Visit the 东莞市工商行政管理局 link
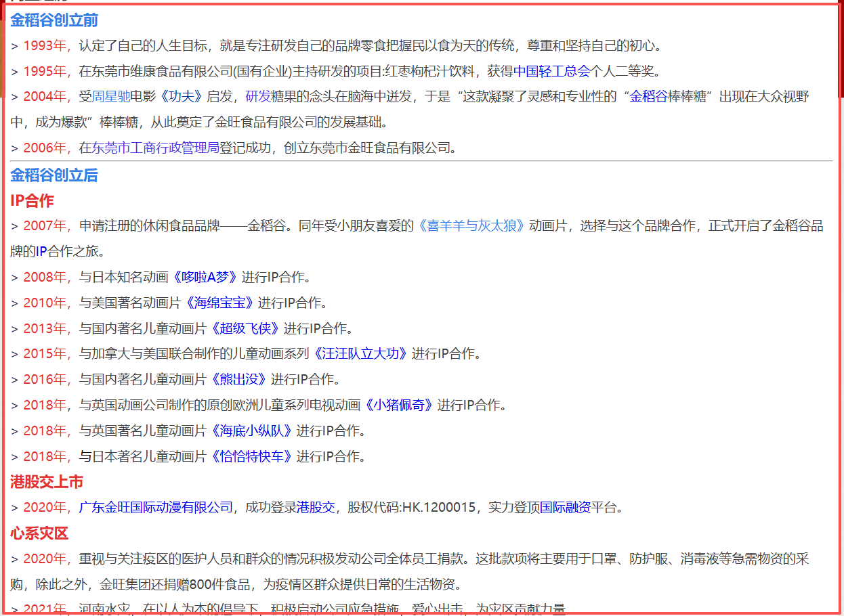The image size is (844, 616). point(156,148)
